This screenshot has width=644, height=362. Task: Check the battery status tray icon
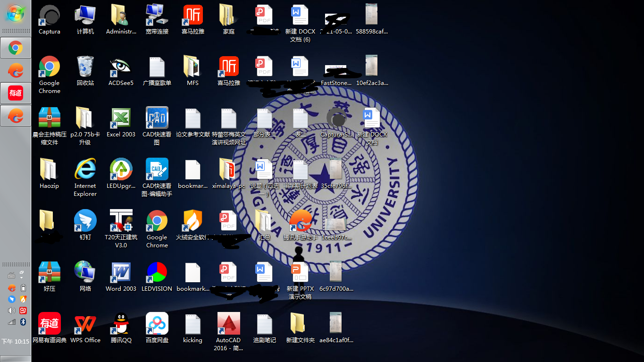pos(23,288)
